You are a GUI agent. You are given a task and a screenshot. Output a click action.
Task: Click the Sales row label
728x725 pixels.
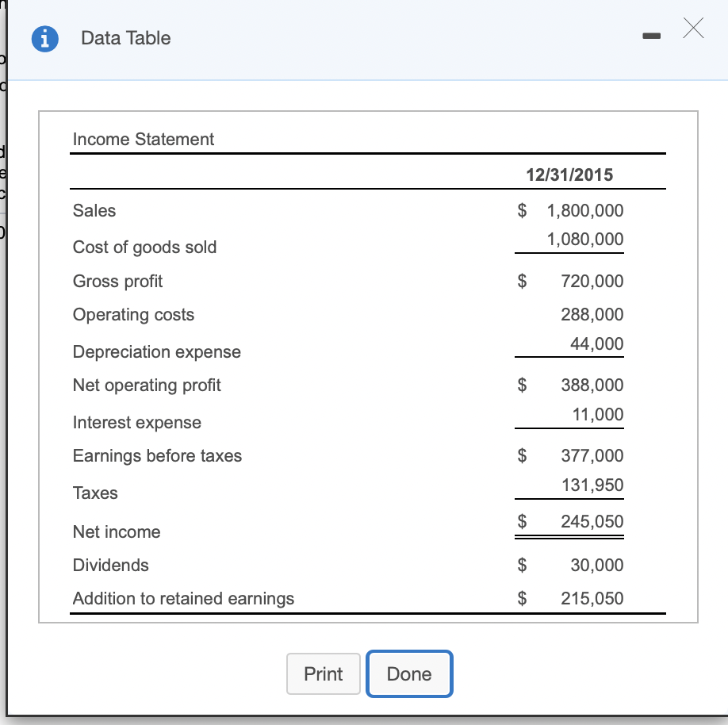click(x=94, y=210)
